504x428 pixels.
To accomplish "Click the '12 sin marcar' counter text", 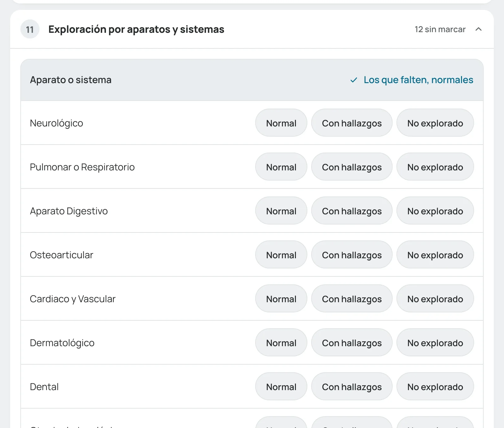I will 440,29.
